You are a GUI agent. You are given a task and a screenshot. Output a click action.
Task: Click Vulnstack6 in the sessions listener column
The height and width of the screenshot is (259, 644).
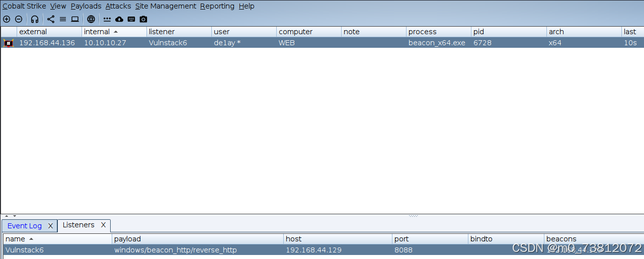[179, 43]
